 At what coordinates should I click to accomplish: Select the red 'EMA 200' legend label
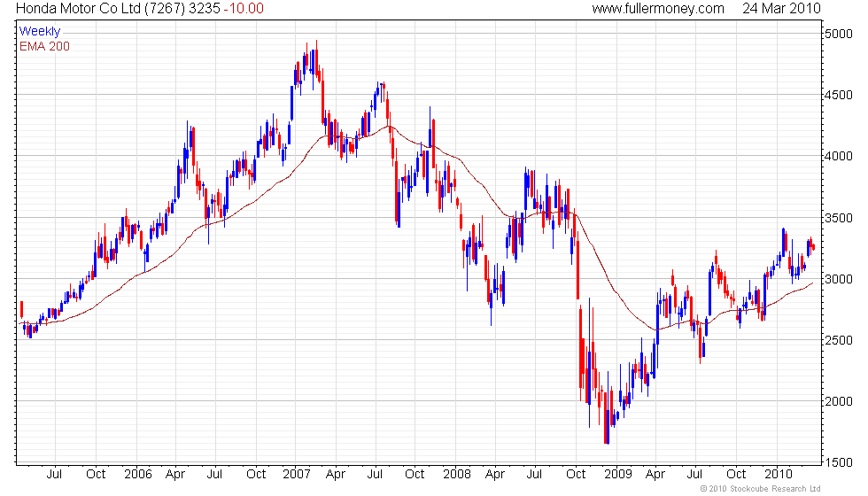point(45,46)
